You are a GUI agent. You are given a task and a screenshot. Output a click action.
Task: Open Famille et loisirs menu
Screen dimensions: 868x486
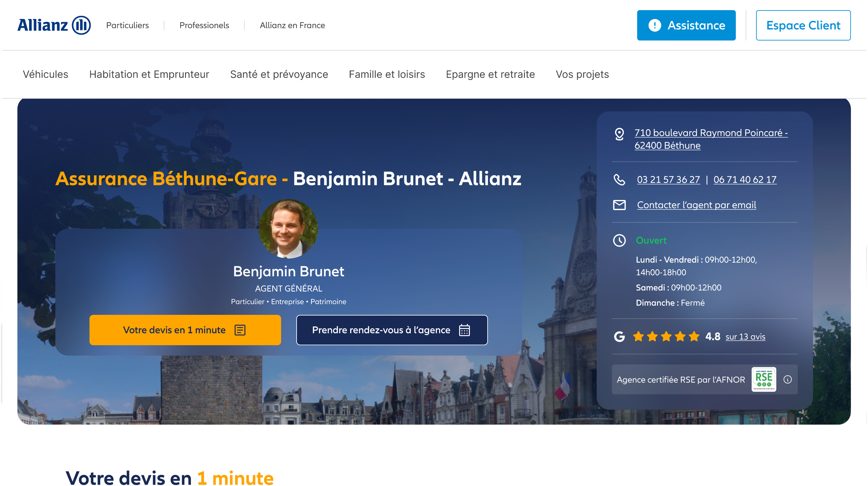point(387,74)
